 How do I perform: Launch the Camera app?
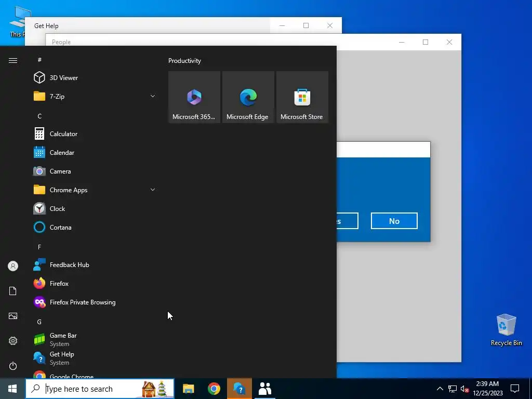(95, 171)
